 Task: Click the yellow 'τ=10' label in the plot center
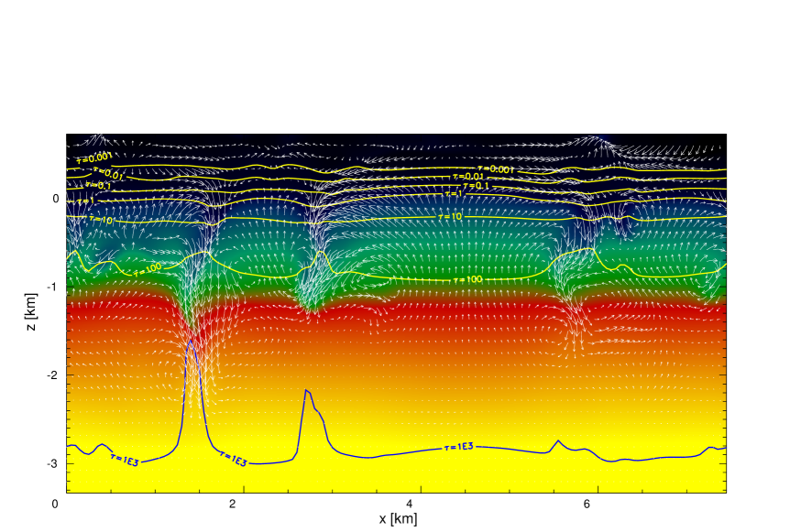click(x=450, y=216)
